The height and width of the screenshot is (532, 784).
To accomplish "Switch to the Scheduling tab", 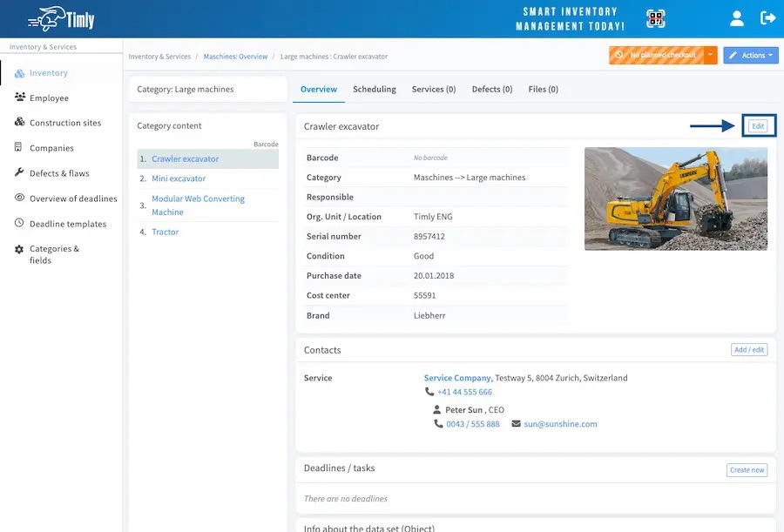I will click(374, 89).
